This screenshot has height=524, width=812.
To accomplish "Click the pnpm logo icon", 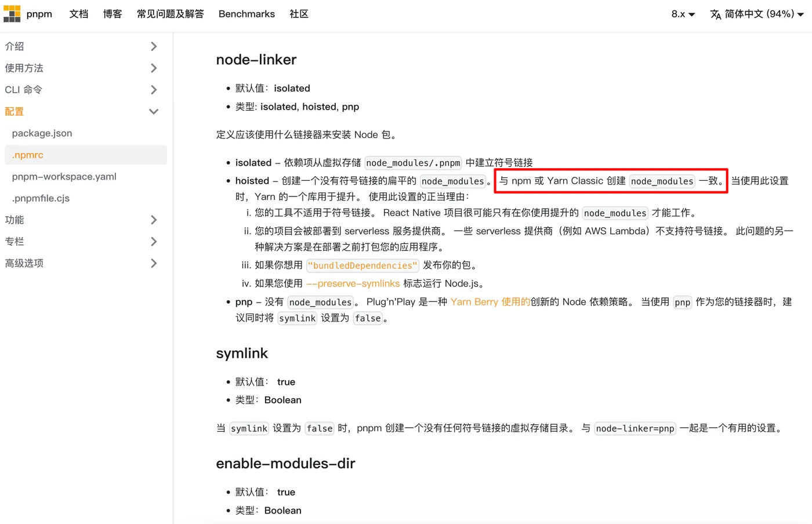I will point(12,14).
